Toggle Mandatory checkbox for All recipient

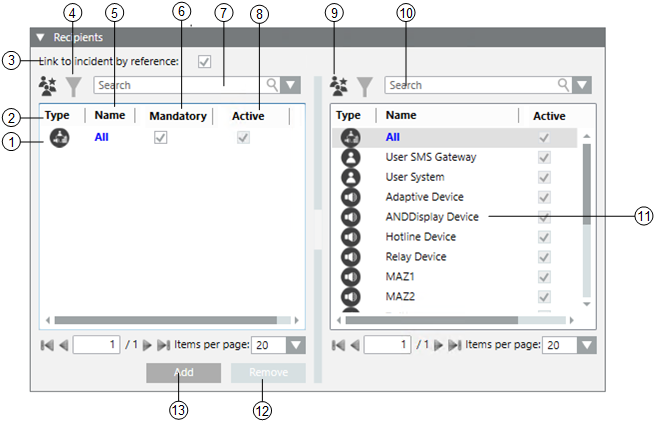coord(160,138)
